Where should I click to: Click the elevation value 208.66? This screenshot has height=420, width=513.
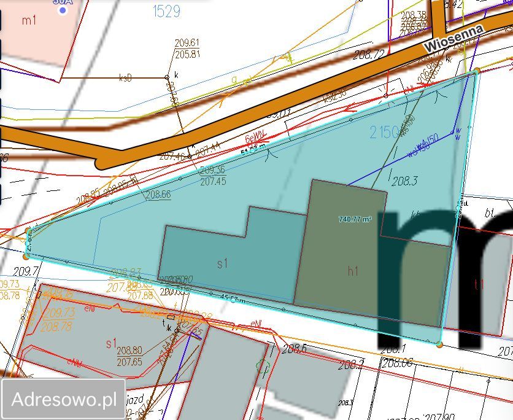158,195
